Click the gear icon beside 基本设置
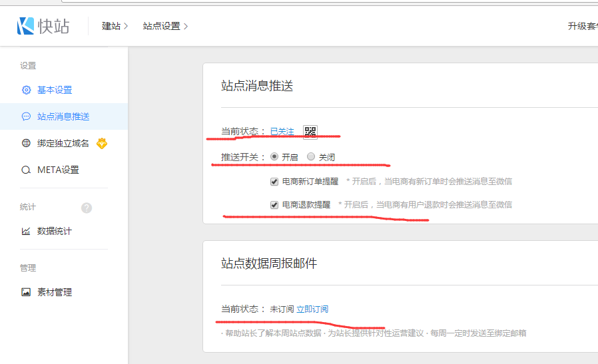The height and width of the screenshot is (364, 598). tap(26, 90)
